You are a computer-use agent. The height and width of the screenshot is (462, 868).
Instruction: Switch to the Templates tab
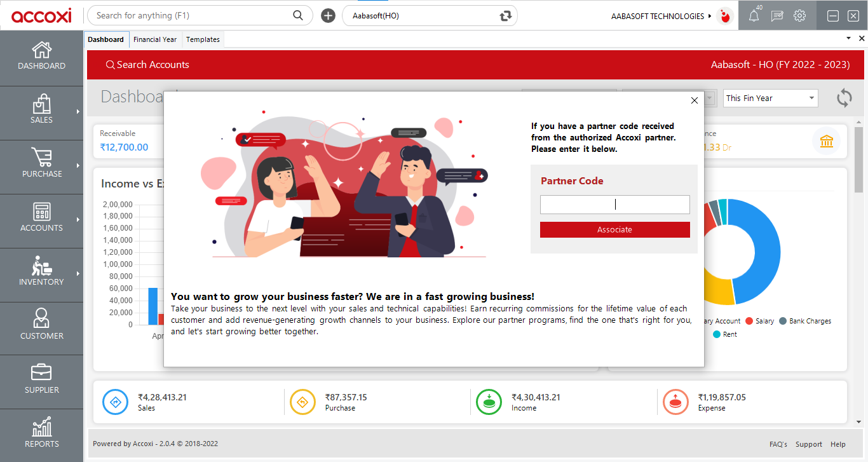pyautogui.click(x=203, y=39)
